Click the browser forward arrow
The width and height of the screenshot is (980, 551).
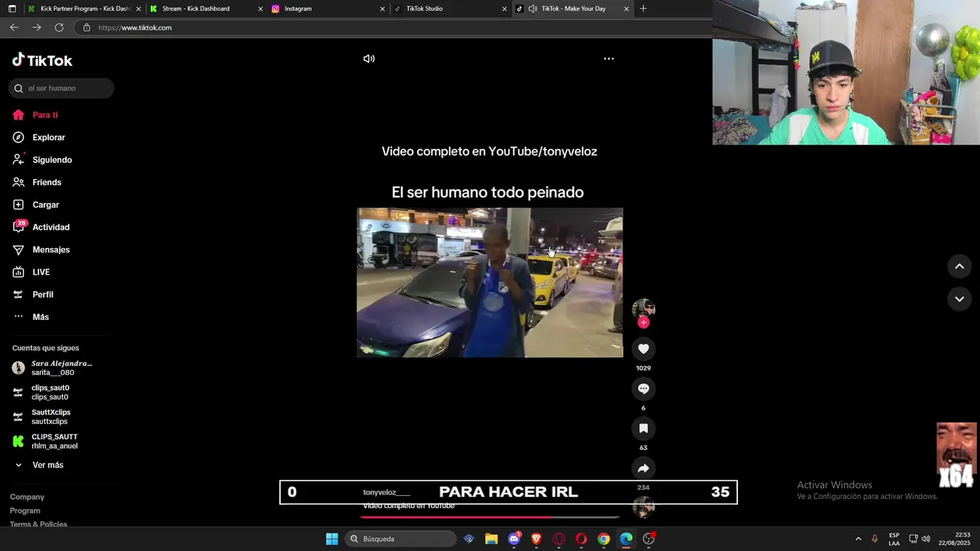click(37, 28)
